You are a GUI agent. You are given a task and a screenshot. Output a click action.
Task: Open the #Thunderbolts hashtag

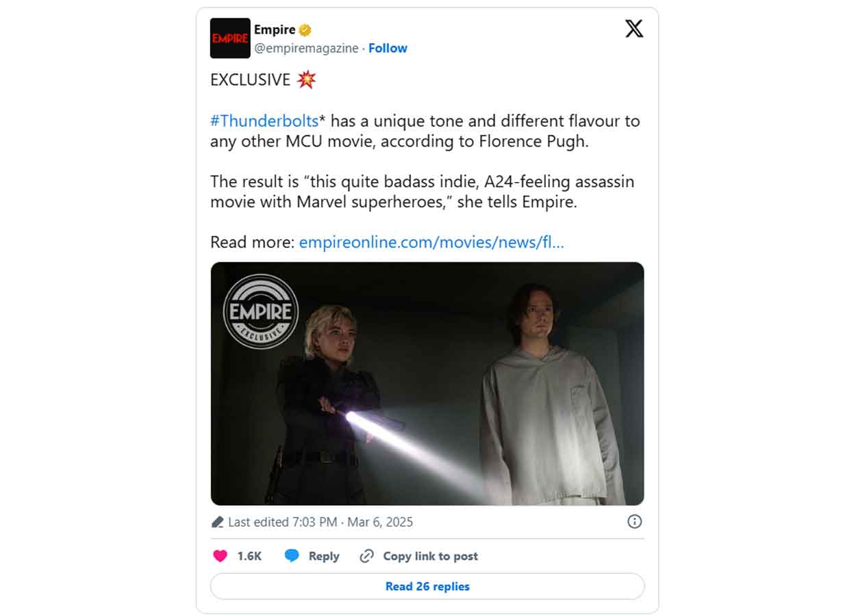pyautogui.click(x=264, y=121)
